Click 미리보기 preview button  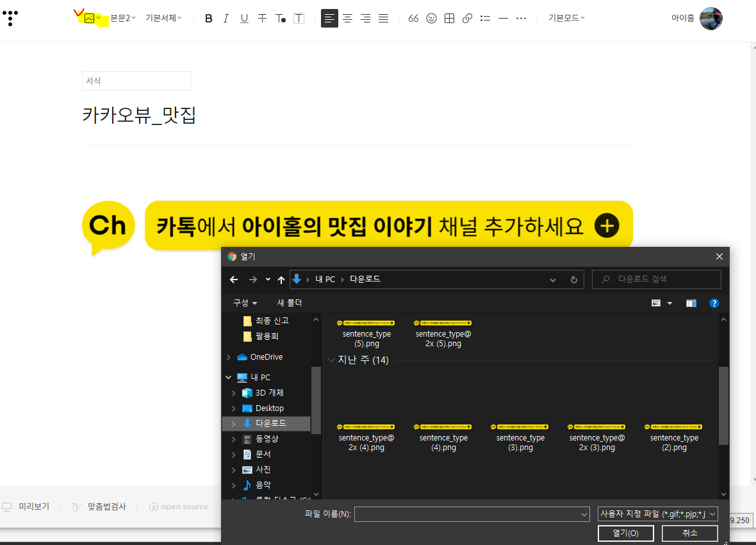click(x=26, y=507)
